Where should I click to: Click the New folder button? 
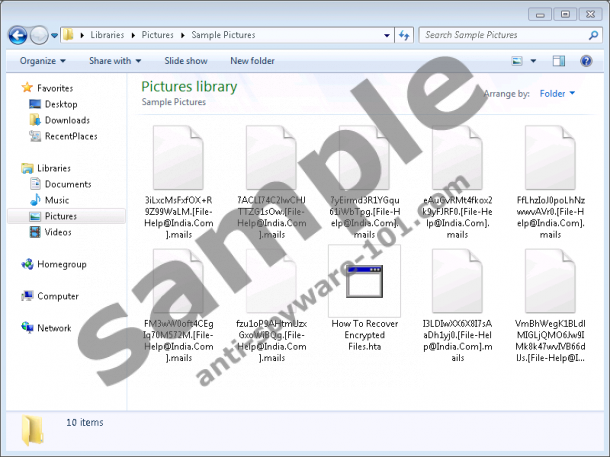coord(252,61)
